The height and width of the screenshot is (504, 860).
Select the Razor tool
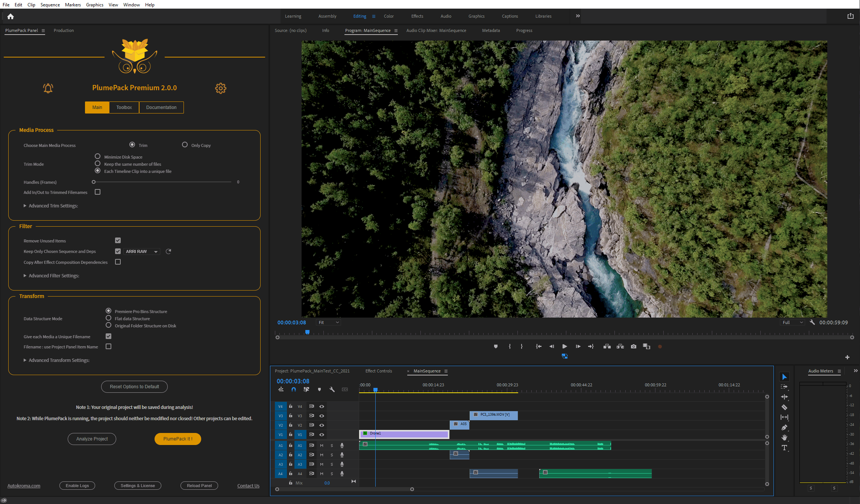(784, 407)
